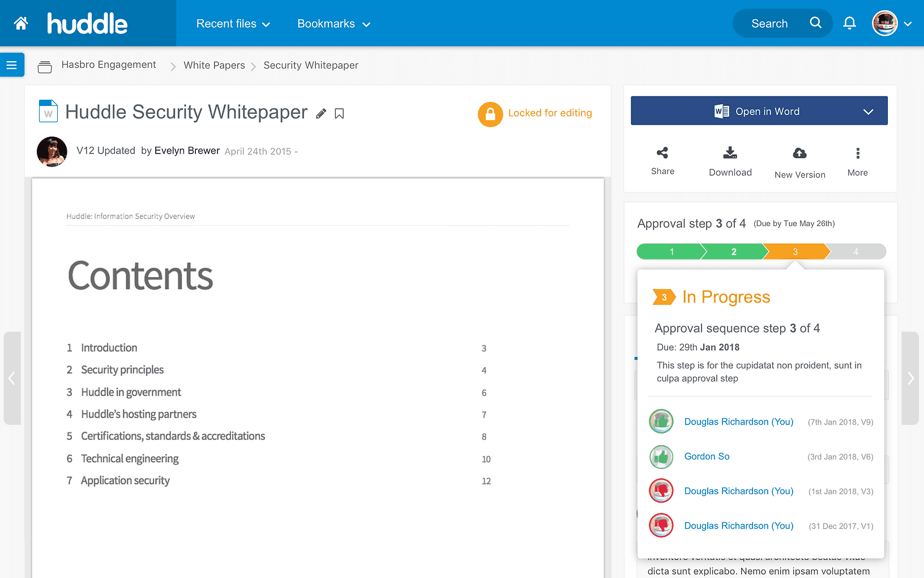Open the Gordon So link

pyautogui.click(x=707, y=456)
